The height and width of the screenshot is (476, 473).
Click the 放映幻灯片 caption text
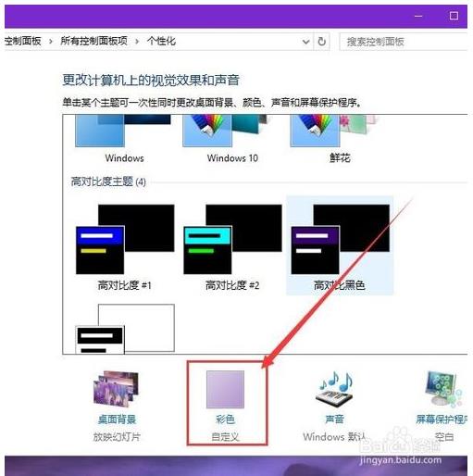(117, 437)
